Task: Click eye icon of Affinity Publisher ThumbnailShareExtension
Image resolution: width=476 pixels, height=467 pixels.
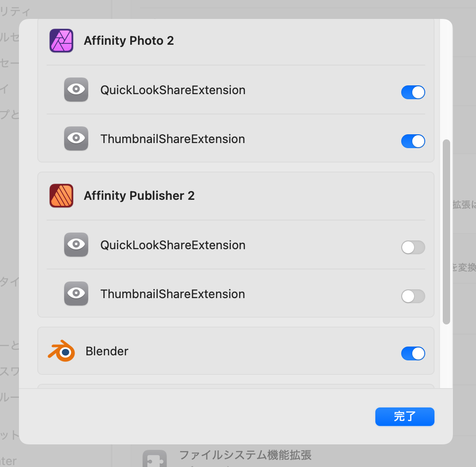Action: point(76,293)
